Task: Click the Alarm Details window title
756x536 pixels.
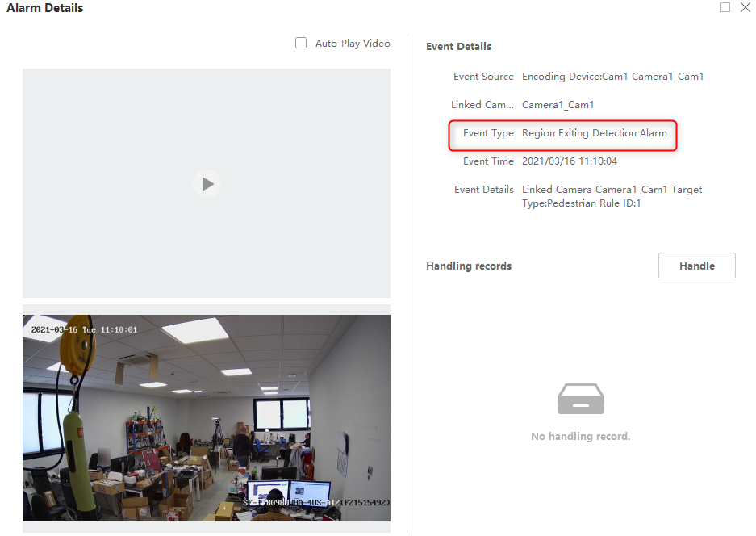Action: (45, 8)
